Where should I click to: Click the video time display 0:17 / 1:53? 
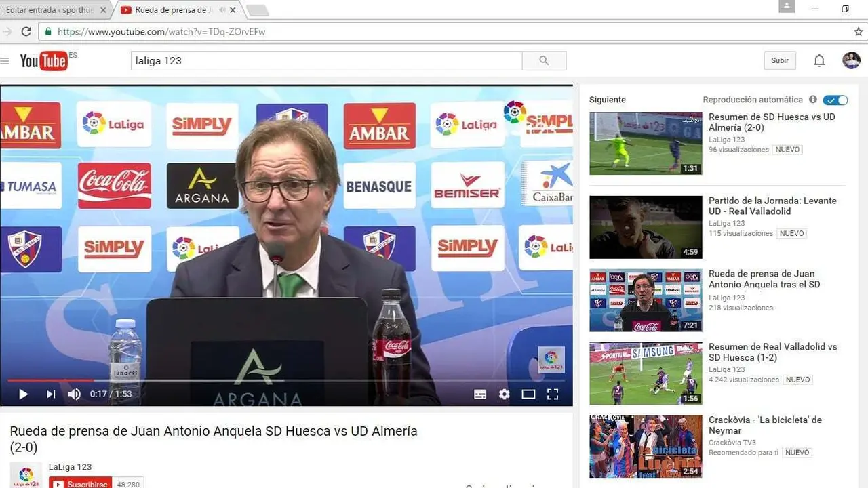coord(111,394)
